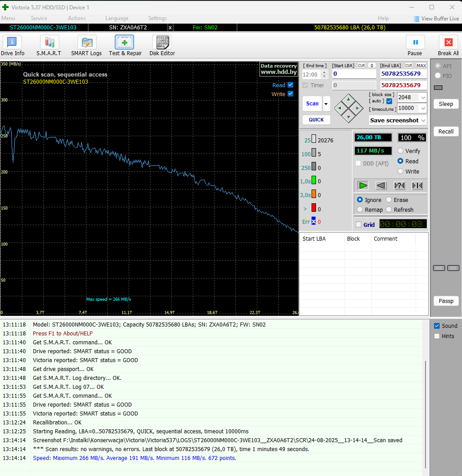Screen dimensions: 462x476
Task: Open the S.M.A.R.T view
Action: tap(49, 46)
